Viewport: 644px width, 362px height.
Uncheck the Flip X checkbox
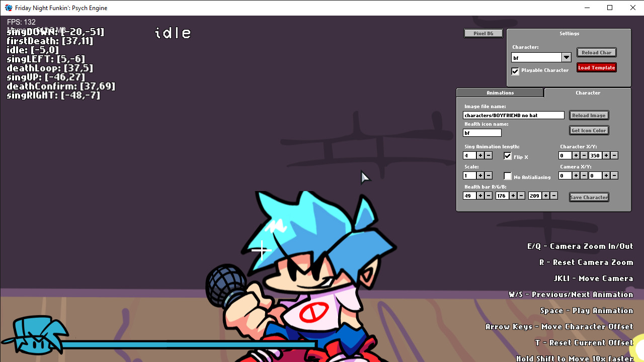[508, 156]
